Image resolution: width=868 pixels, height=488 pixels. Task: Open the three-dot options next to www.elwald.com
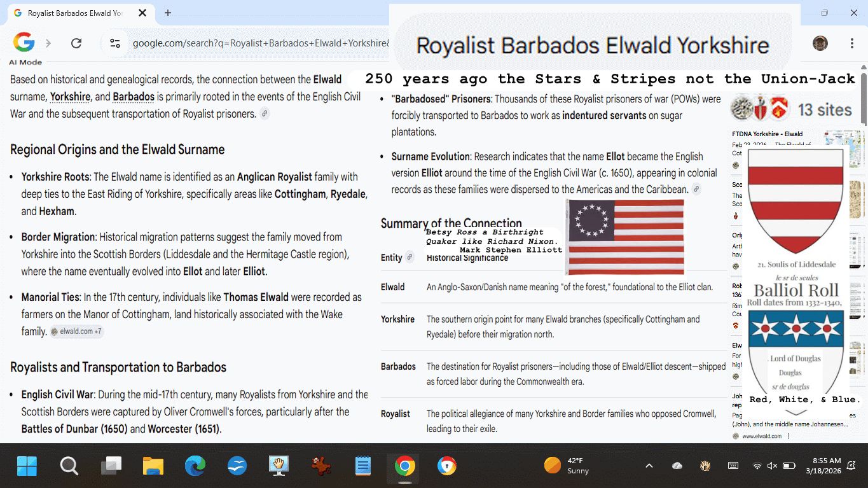(789, 436)
